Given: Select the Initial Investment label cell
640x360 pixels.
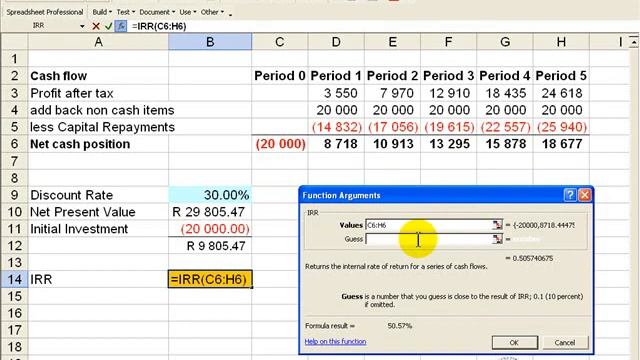Looking at the screenshot, I should coord(98,229).
